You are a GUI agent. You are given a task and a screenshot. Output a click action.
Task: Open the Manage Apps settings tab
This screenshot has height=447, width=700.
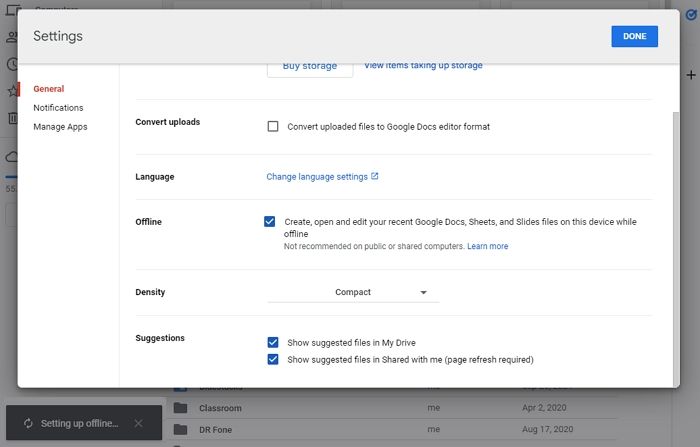(60, 127)
